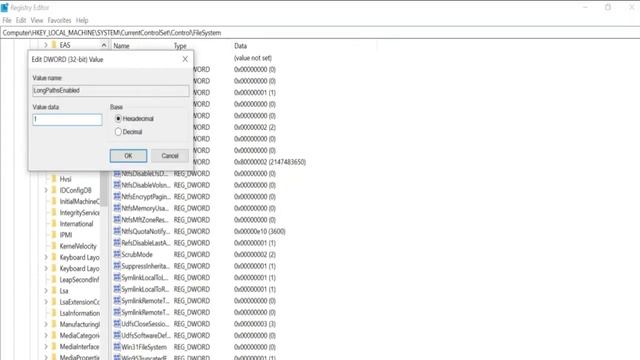Open the Help menu
640x360 pixels.
coord(82,20)
